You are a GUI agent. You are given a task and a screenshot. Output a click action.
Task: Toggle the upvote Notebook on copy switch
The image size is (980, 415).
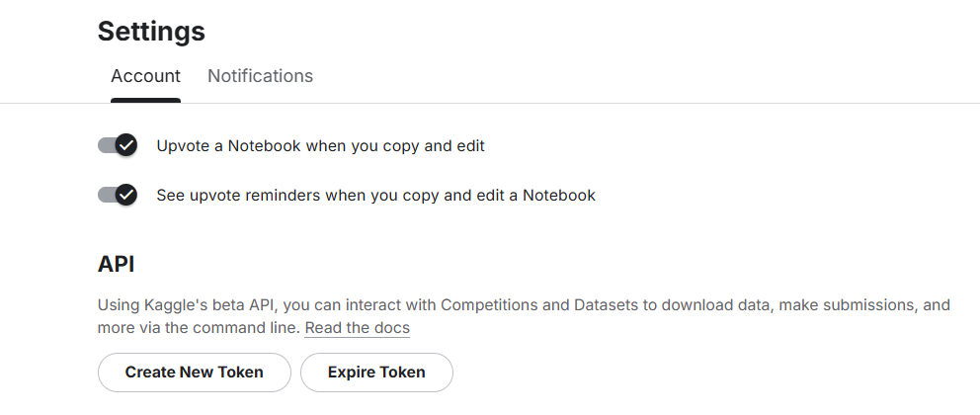[118, 146]
